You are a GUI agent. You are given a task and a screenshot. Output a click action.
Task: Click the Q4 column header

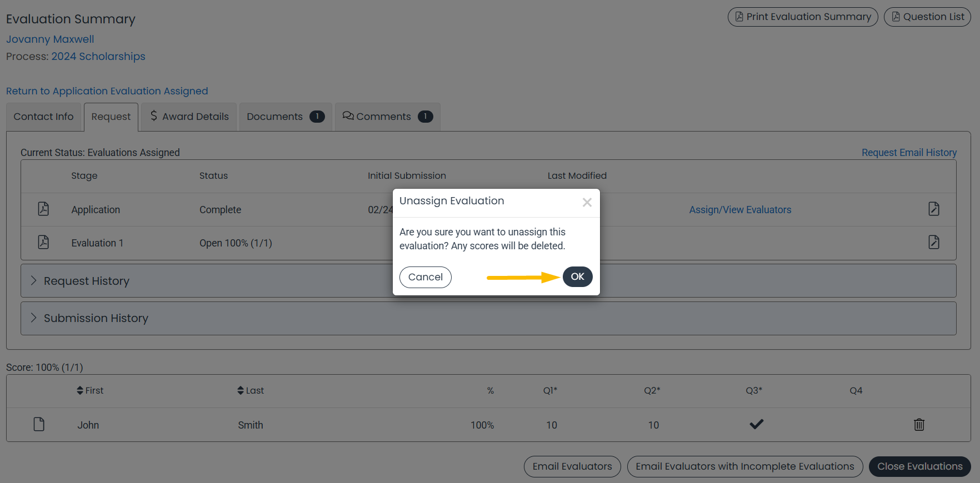pyautogui.click(x=856, y=391)
